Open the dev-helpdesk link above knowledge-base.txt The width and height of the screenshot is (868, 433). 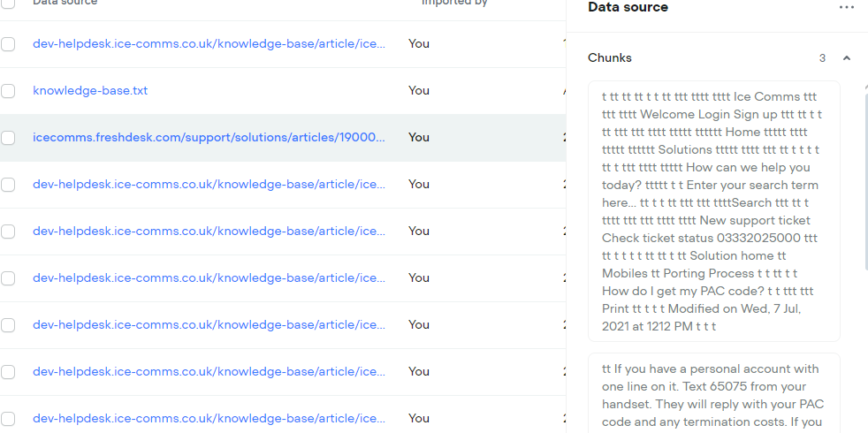(209, 44)
